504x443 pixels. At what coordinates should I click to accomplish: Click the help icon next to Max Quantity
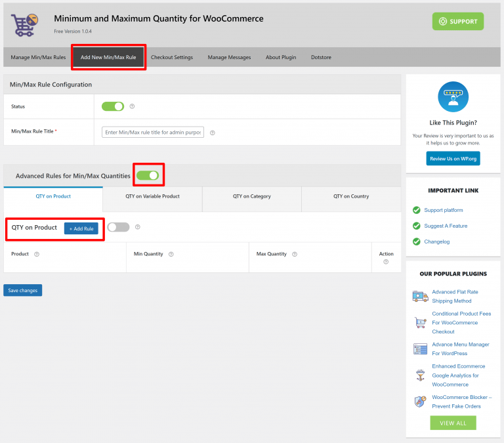[x=295, y=254]
